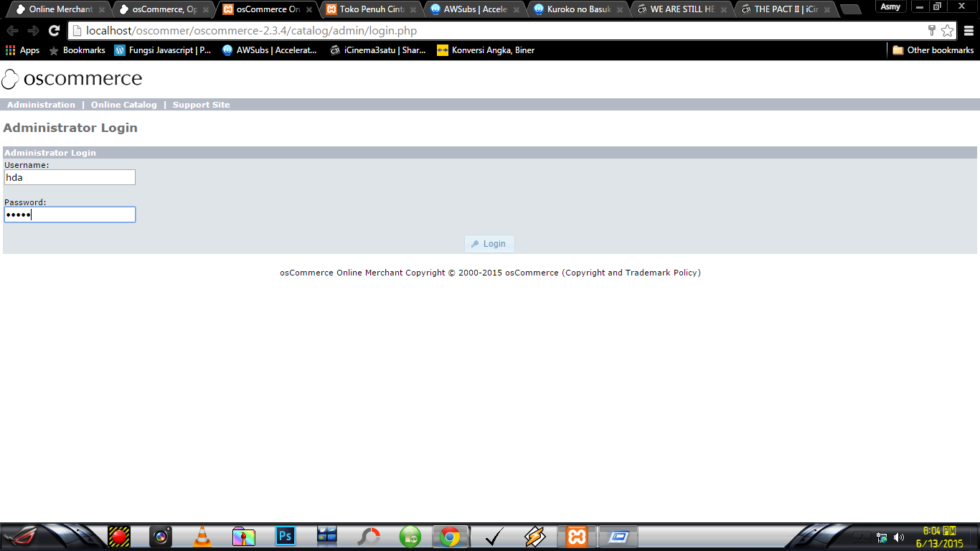Screen dimensions: 980x551
Task: Open the blue window tiles app in taskbar
Action: 327,537
